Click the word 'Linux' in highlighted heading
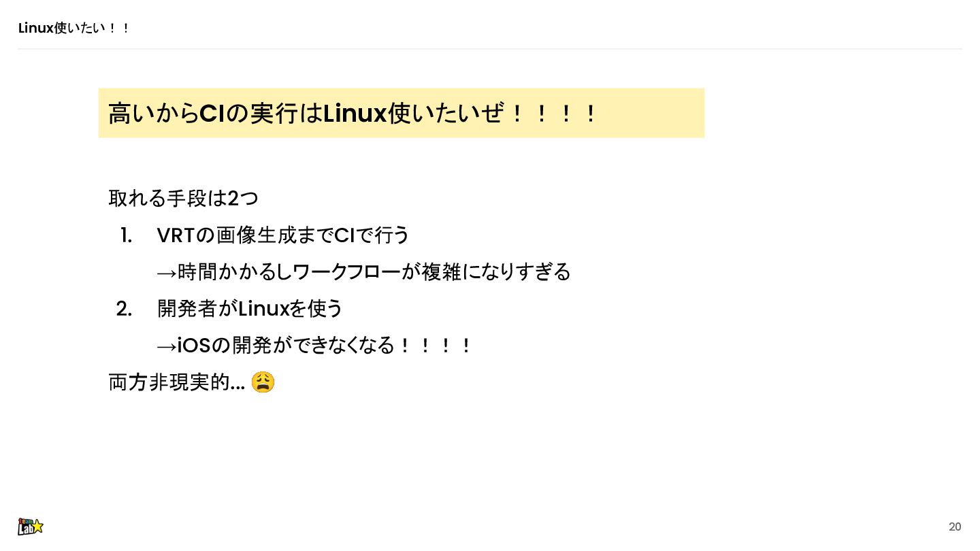 pyautogui.click(x=355, y=113)
